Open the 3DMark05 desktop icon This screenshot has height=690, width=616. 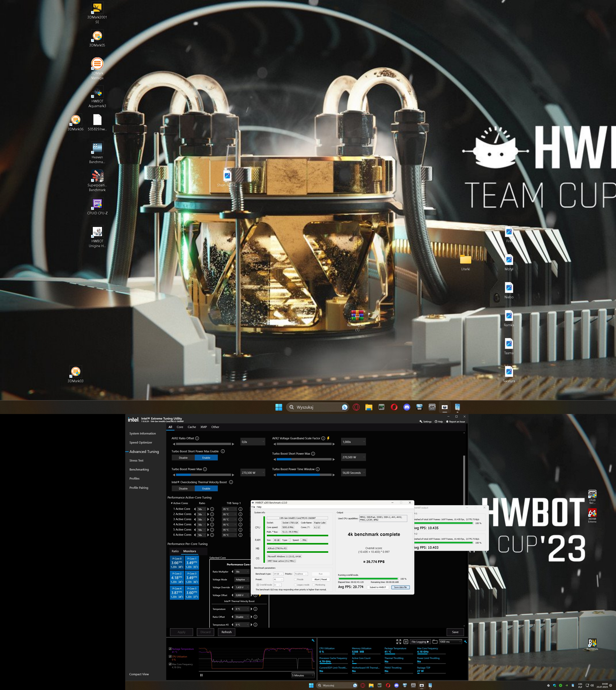tap(97, 39)
